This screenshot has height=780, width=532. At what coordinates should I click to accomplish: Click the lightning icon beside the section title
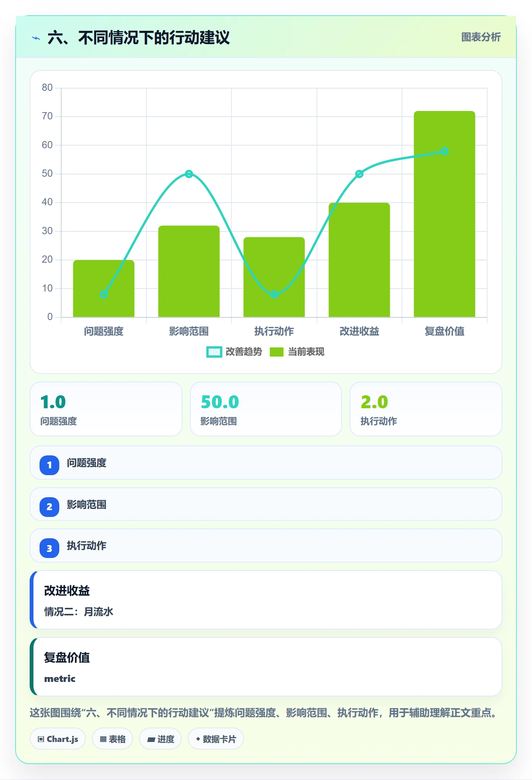coord(36,38)
